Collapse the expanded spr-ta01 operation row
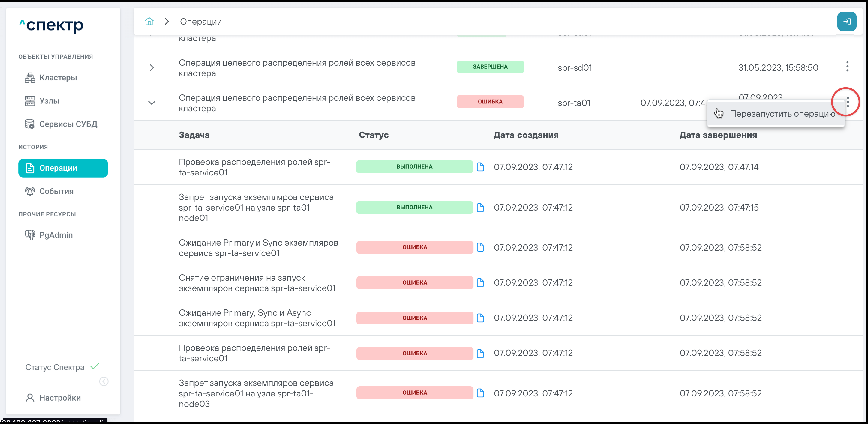This screenshot has width=868, height=424. tap(152, 103)
